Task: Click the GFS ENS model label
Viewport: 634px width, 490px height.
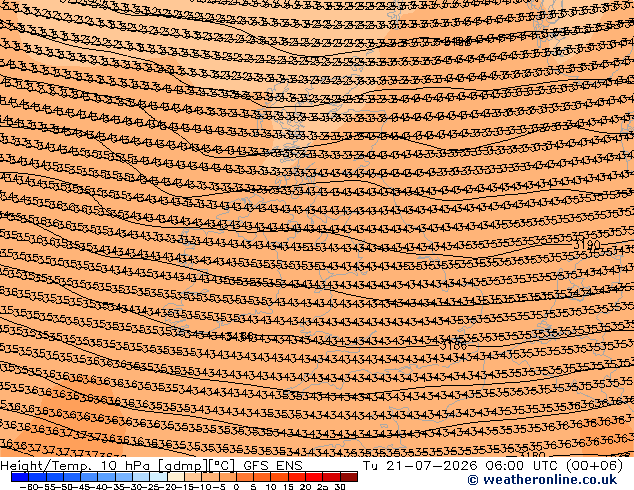Action: pyautogui.click(x=273, y=466)
